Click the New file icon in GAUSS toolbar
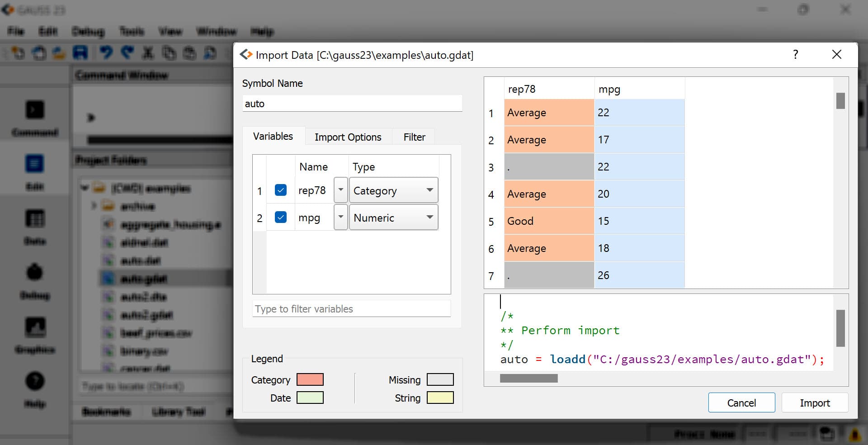 [x=19, y=53]
